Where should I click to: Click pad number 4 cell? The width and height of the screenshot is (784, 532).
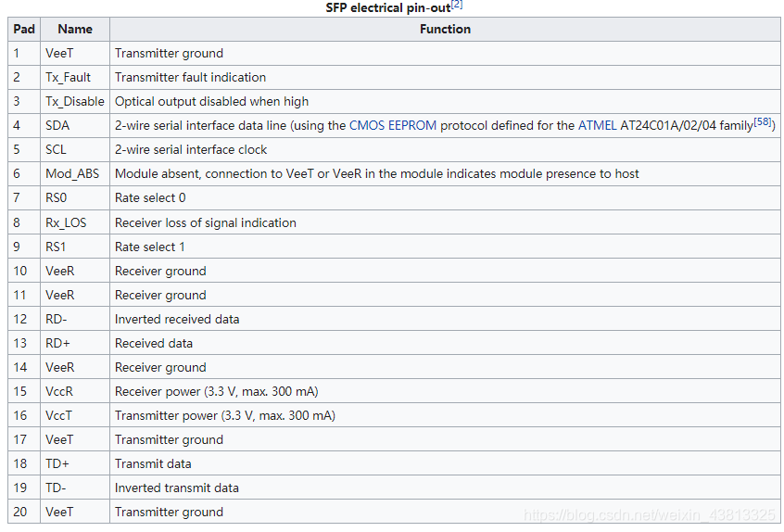click(24, 125)
